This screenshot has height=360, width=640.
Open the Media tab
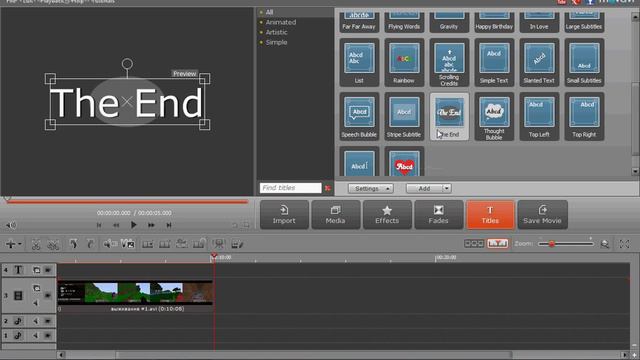tap(336, 215)
